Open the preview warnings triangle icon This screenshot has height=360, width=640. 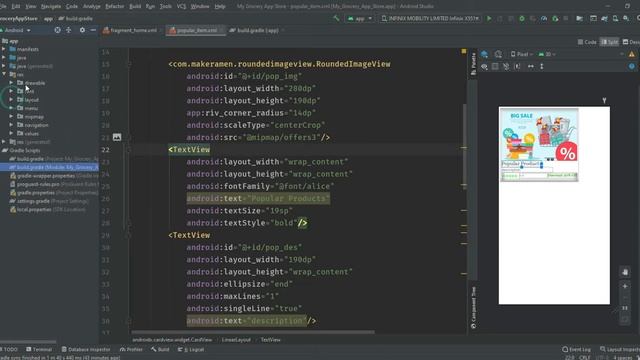click(x=631, y=54)
